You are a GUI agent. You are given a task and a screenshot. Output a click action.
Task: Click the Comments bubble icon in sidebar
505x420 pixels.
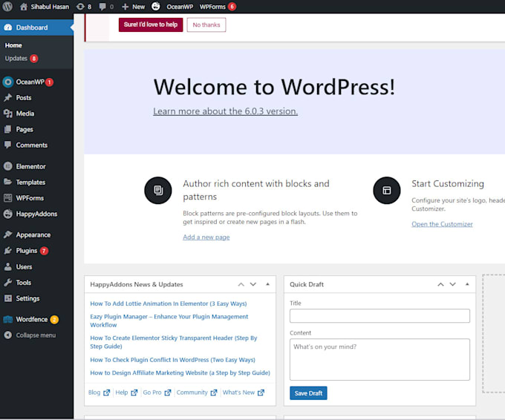[8, 145]
